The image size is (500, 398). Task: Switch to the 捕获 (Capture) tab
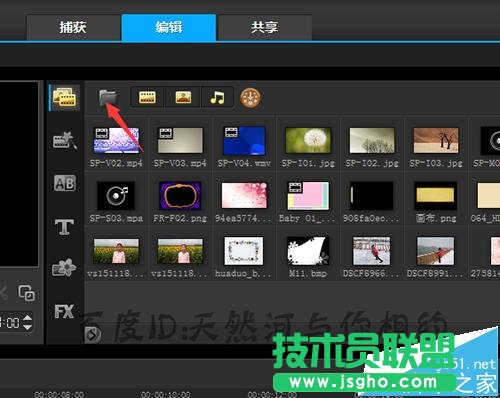point(73,27)
